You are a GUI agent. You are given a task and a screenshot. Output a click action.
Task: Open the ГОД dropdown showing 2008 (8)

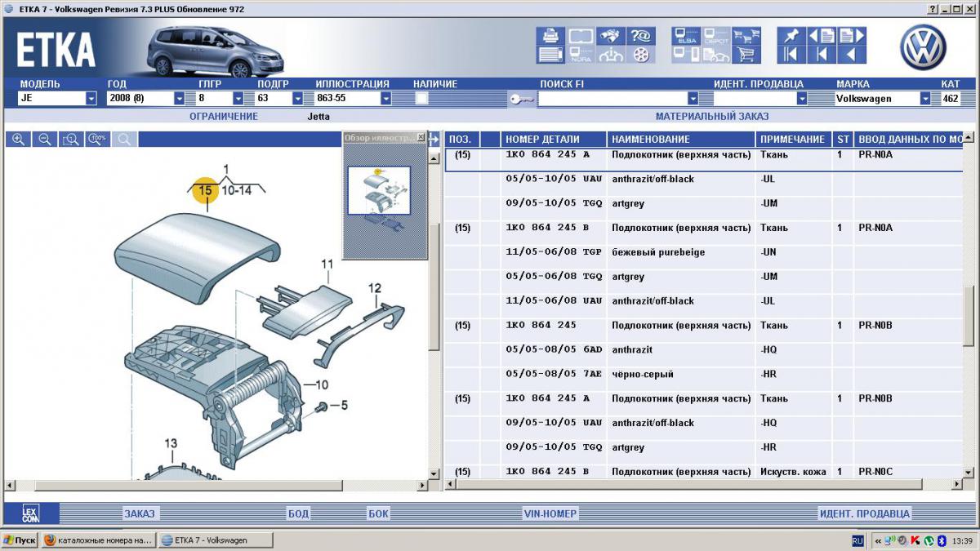(180, 99)
